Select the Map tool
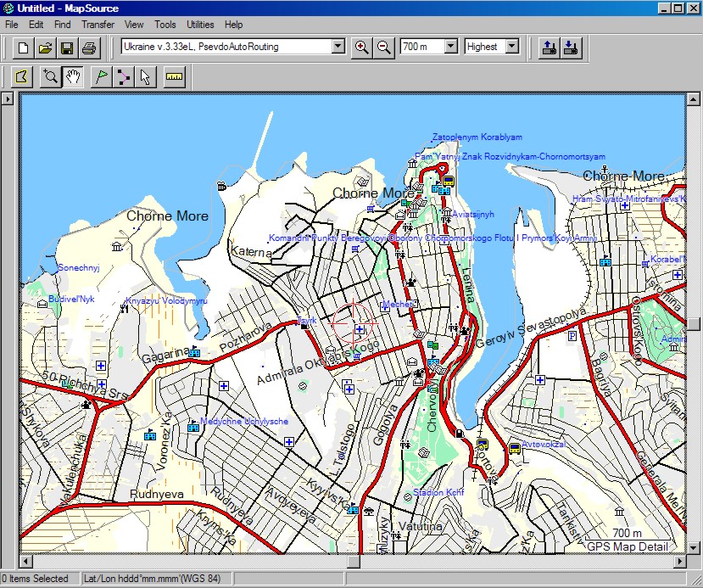 (22, 77)
